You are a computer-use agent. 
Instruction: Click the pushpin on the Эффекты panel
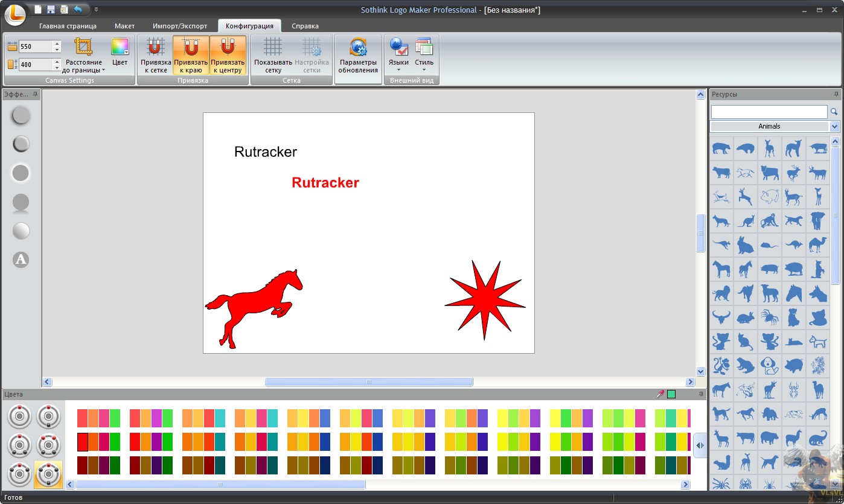point(36,94)
